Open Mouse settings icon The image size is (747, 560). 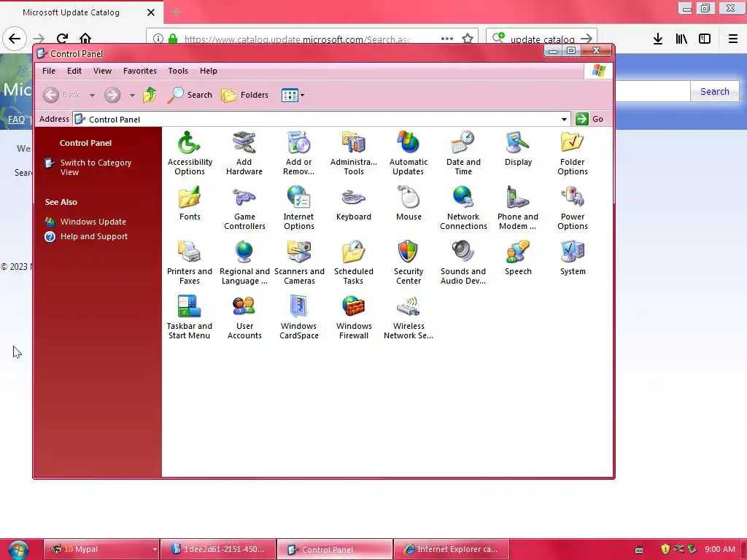[409, 203]
